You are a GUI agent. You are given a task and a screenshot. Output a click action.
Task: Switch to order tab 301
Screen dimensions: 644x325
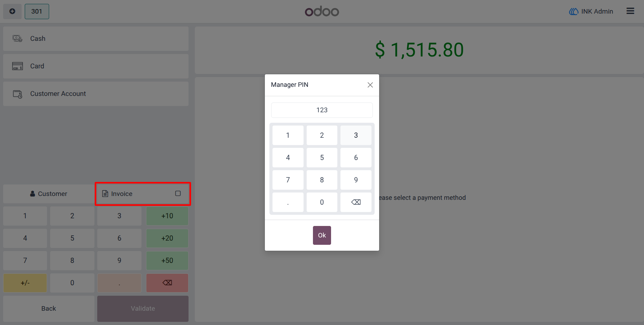pos(37,11)
